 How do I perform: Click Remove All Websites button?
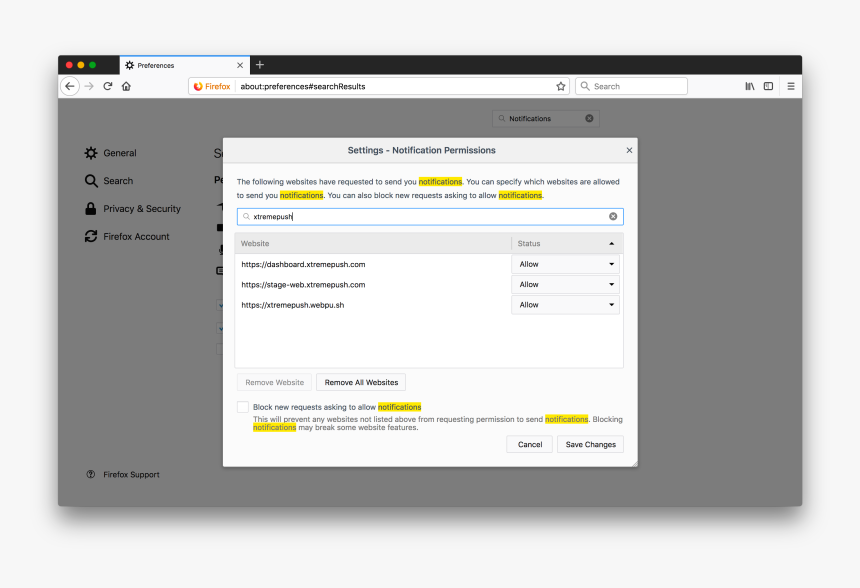click(361, 382)
